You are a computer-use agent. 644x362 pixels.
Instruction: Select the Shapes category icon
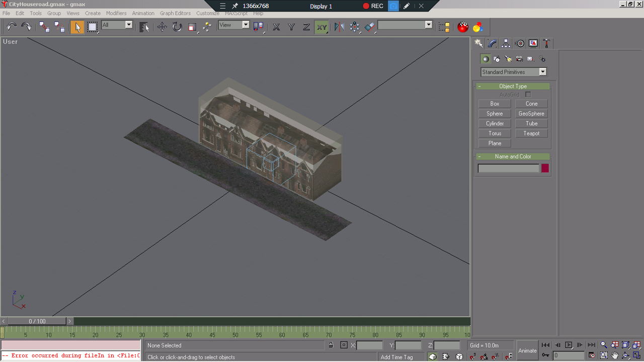tap(497, 59)
